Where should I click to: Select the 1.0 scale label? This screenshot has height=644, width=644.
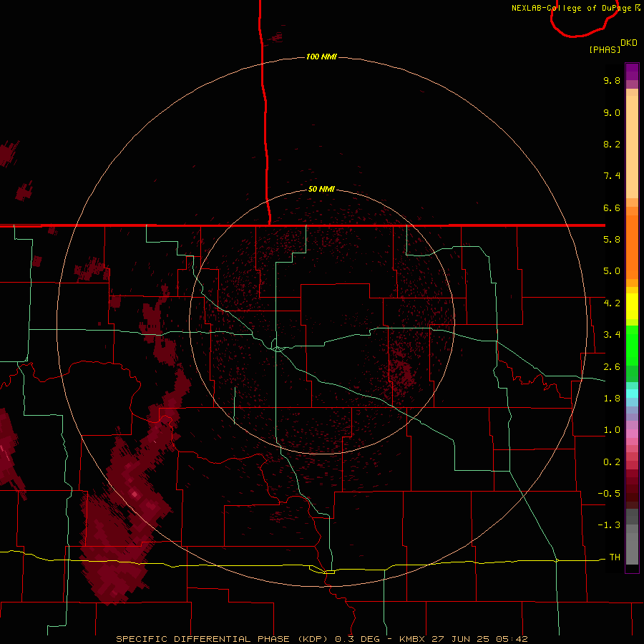click(612, 430)
